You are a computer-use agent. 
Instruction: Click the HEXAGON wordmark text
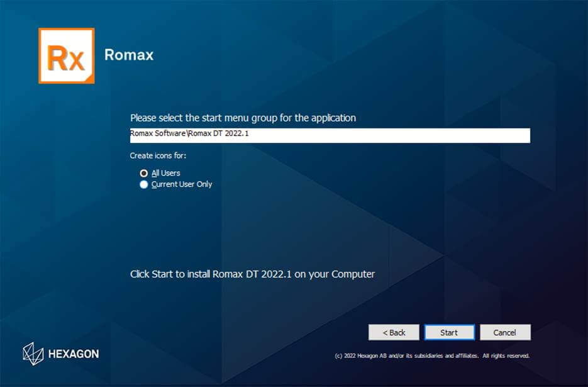coord(74,354)
